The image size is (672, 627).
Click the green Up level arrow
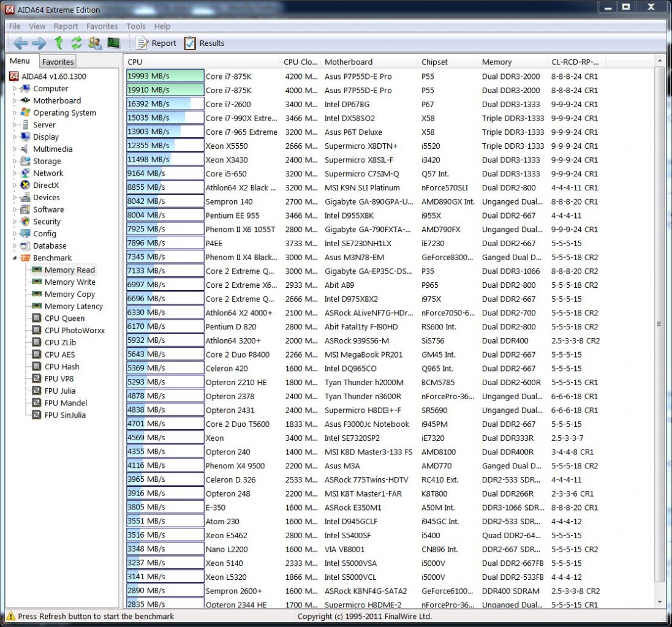[59, 43]
